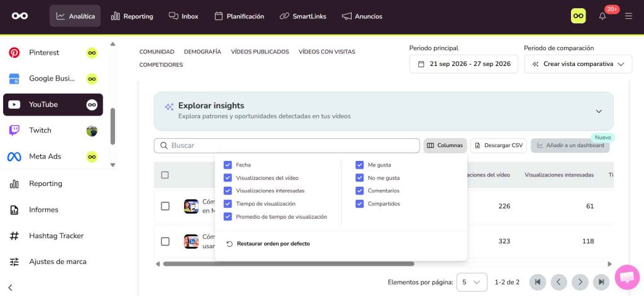Open notifications bell
This screenshot has width=644, height=296.
tap(602, 16)
